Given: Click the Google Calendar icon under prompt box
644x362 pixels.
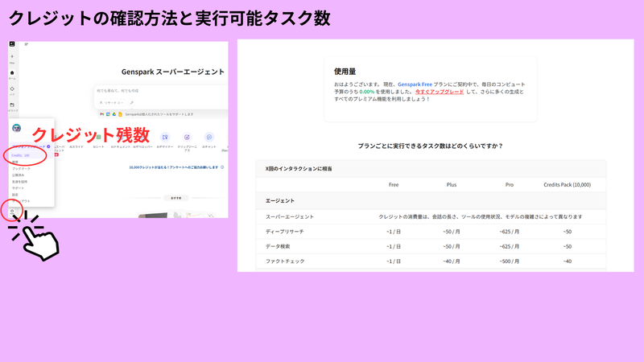Looking at the screenshot, I should (x=108, y=114).
